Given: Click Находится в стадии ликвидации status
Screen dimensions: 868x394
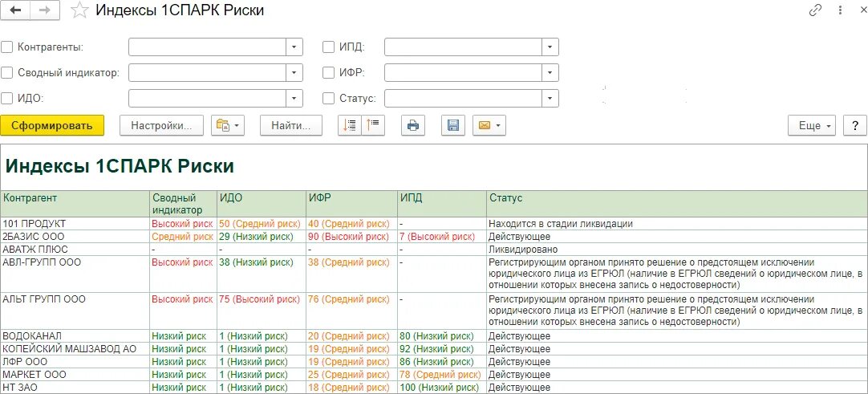Looking at the screenshot, I should (561, 224).
